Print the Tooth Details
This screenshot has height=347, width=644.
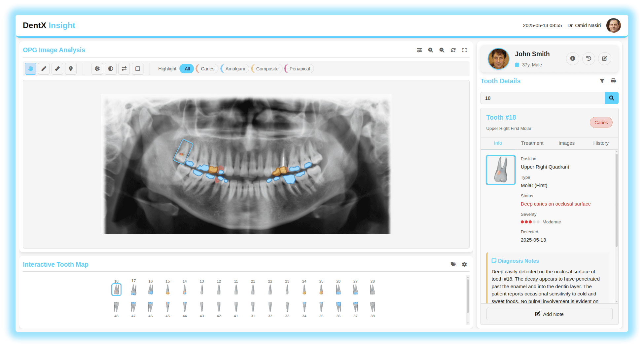point(613,81)
